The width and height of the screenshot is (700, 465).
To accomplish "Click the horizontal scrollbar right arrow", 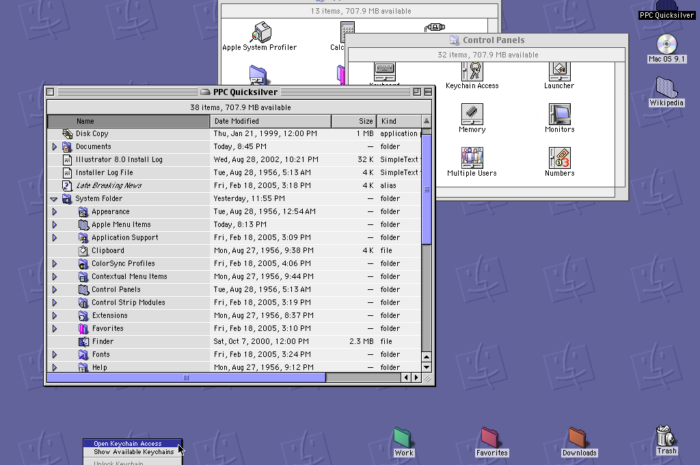I will coord(416,378).
